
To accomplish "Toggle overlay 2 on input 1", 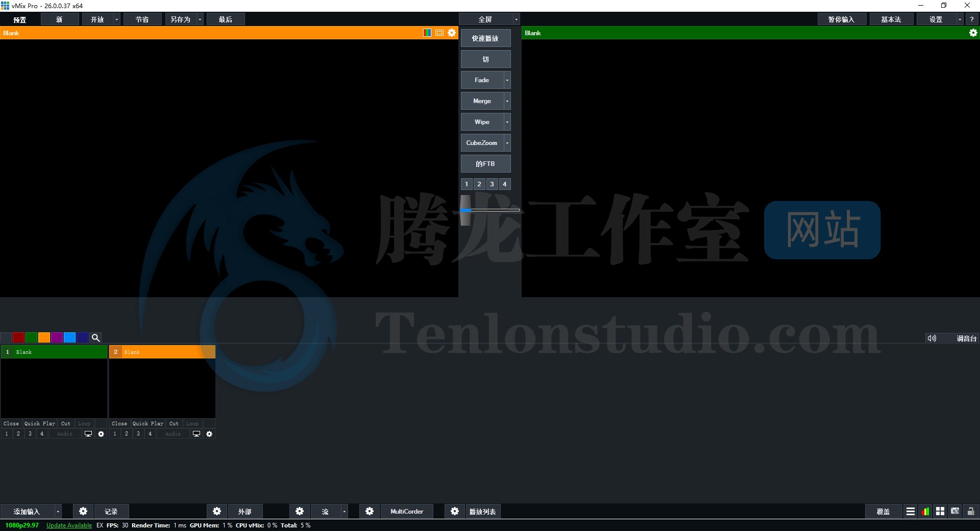I will point(18,434).
